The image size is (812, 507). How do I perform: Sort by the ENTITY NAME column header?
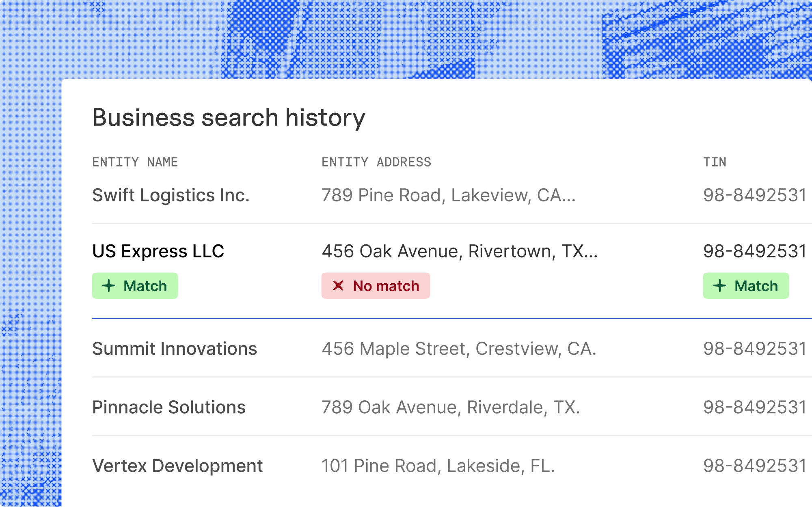tap(135, 162)
